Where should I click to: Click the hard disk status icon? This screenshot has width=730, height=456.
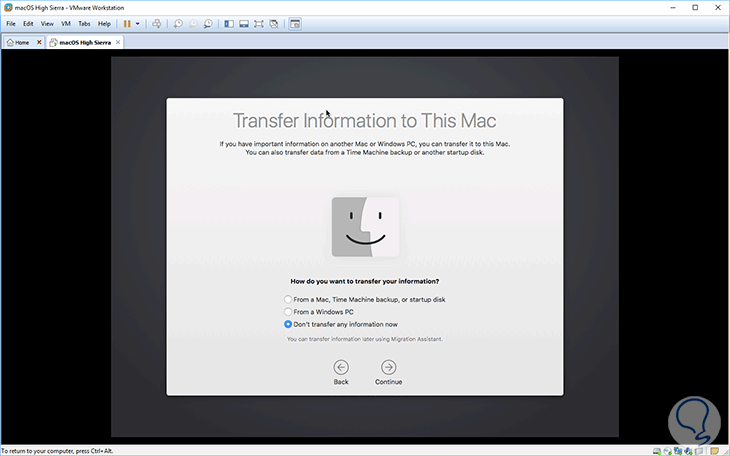tap(657, 451)
